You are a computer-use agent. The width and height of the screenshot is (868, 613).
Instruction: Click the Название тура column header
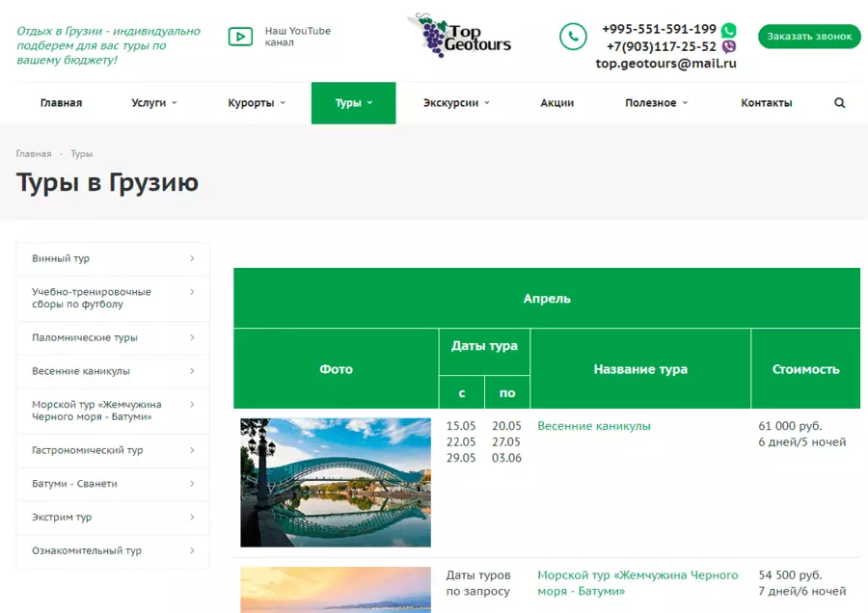pyautogui.click(x=640, y=369)
